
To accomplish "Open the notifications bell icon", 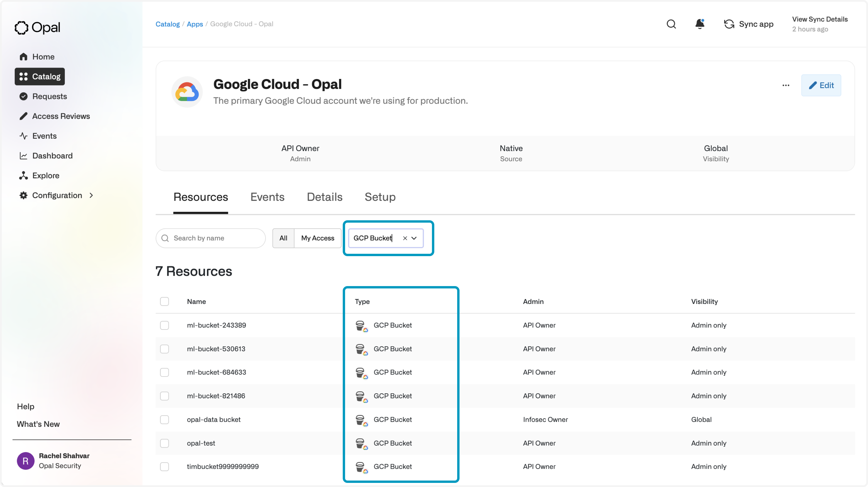I will 700,24.
